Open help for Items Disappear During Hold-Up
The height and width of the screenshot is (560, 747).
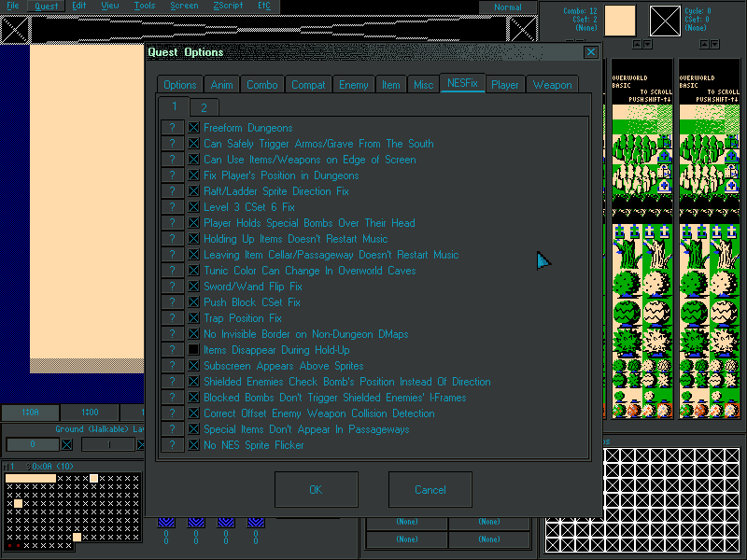[x=172, y=350]
